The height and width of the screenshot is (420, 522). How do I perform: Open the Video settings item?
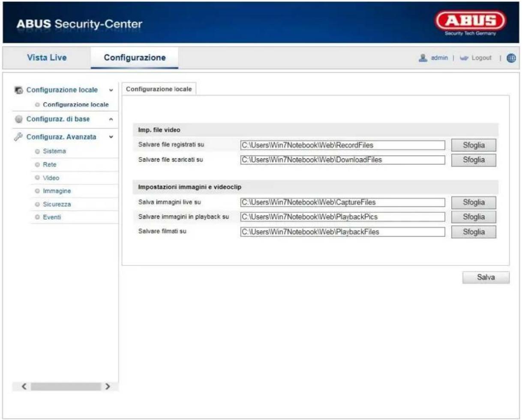[x=51, y=178]
